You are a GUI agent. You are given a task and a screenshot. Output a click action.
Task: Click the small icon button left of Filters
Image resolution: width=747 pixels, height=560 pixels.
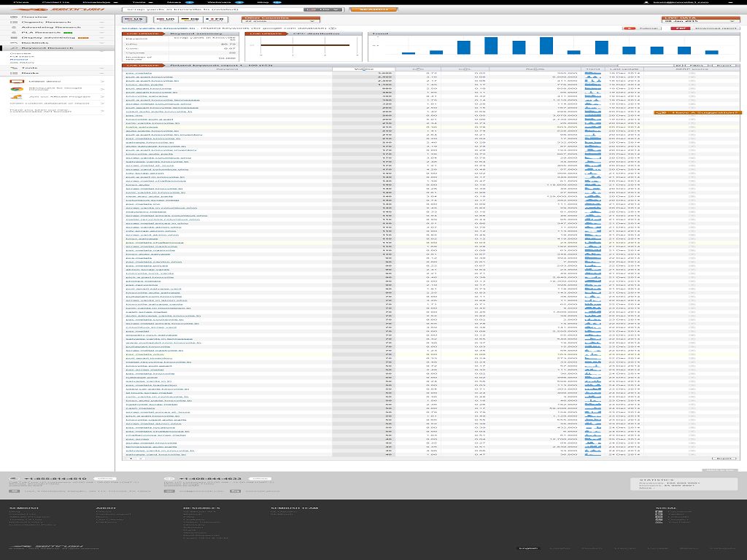(x=678, y=65)
